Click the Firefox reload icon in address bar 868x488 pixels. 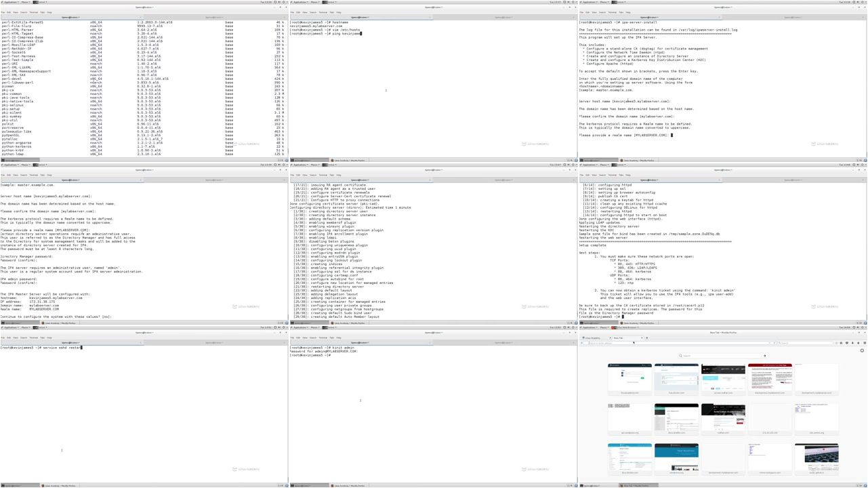pos(774,343)
